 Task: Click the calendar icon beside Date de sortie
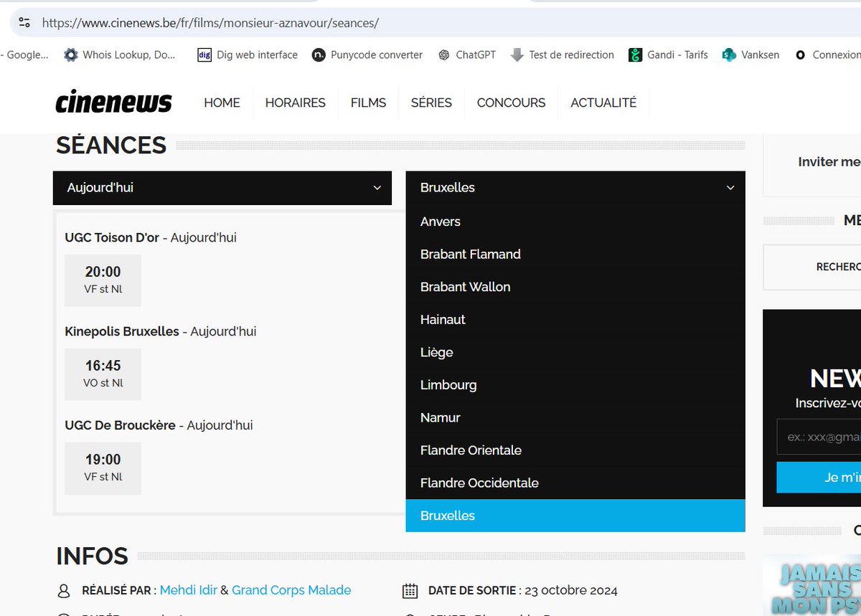[x=410, y=591]
